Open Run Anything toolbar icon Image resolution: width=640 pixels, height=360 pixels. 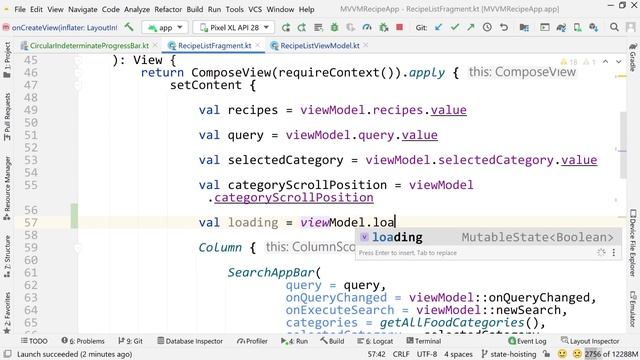point(544,27)
